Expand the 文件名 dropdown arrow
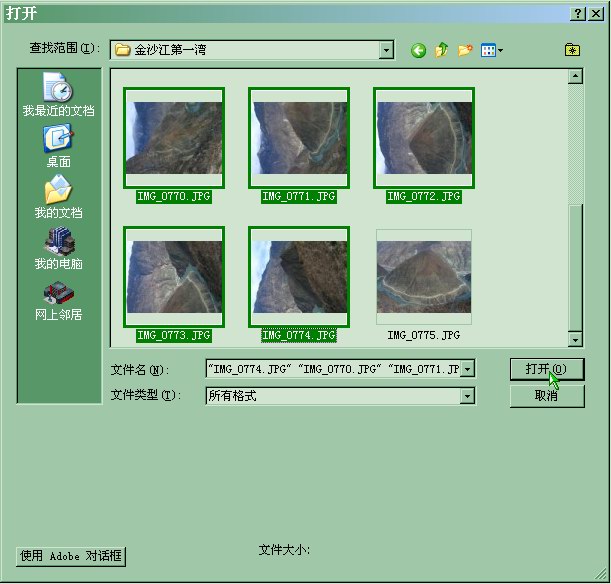 click(467, 369)
